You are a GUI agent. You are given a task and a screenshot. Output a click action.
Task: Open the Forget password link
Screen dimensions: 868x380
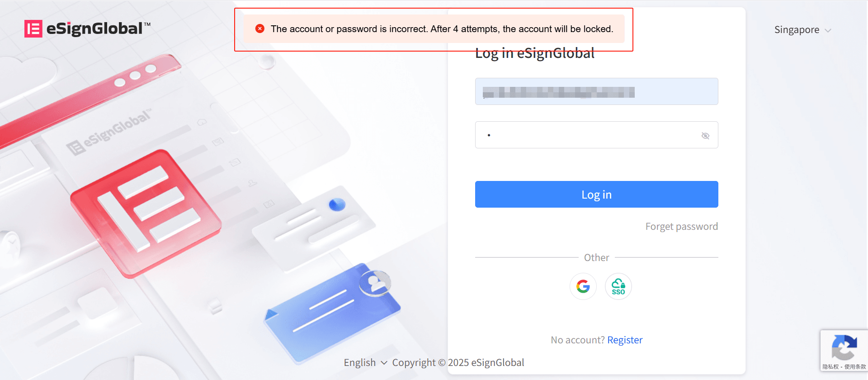coord(681,226)
